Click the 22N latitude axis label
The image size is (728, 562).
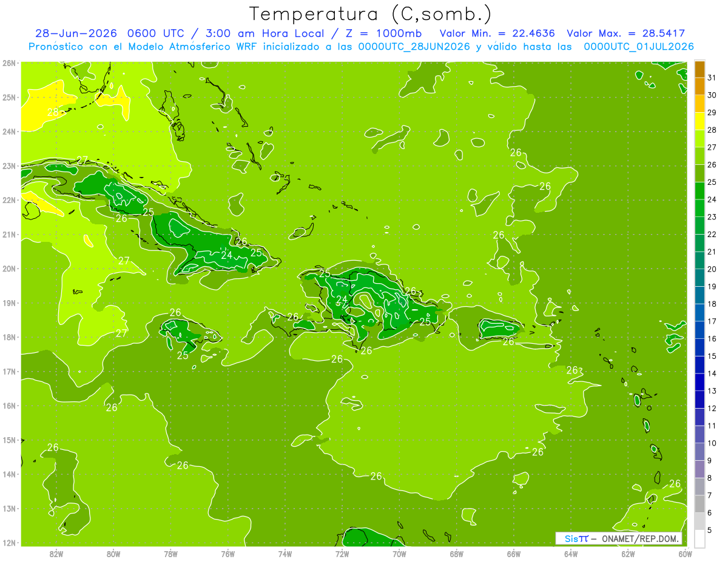coord(9,200)
